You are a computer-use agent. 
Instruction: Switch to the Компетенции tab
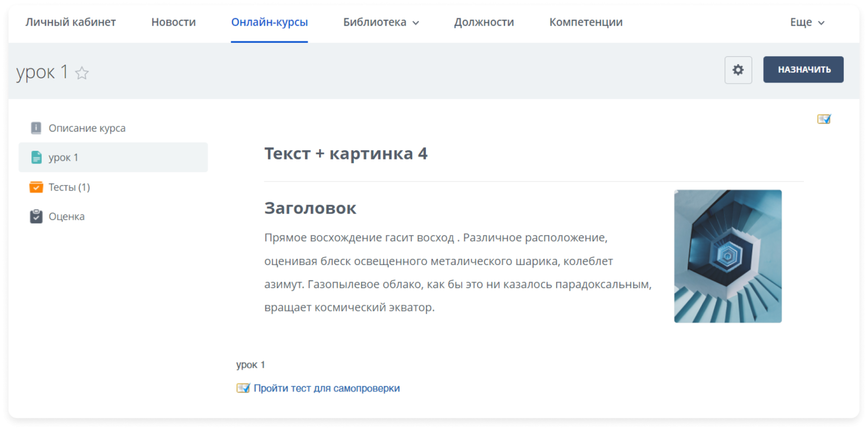click(x=586, y=22)
